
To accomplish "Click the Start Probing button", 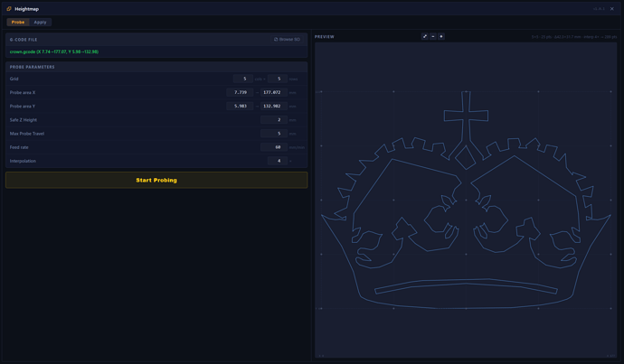I will (x=156, y=180).
